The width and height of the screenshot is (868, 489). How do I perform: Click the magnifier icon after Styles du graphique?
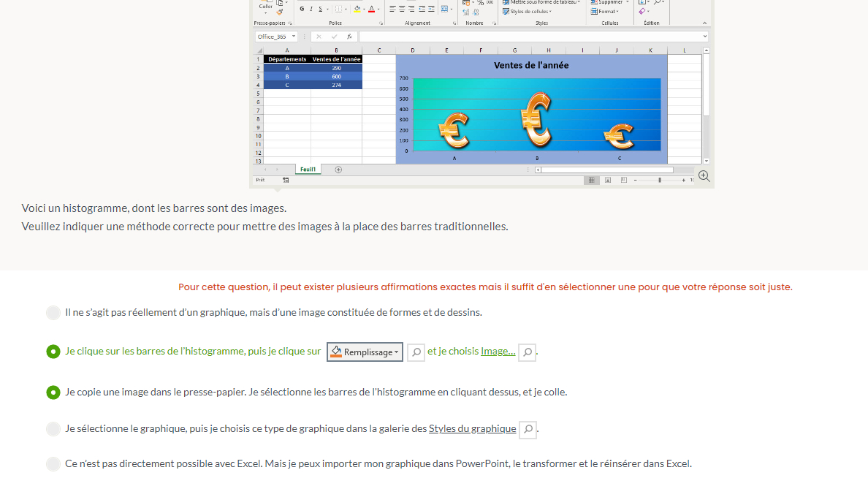tap(528, 429)
